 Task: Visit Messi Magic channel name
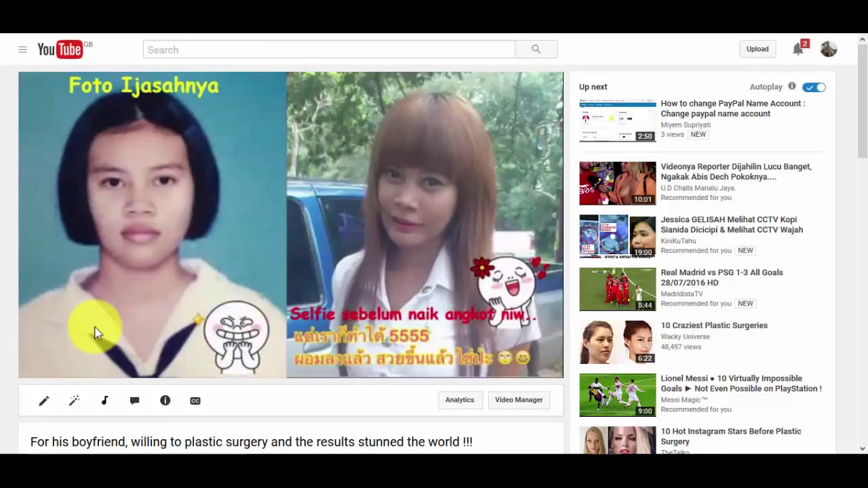684,399
